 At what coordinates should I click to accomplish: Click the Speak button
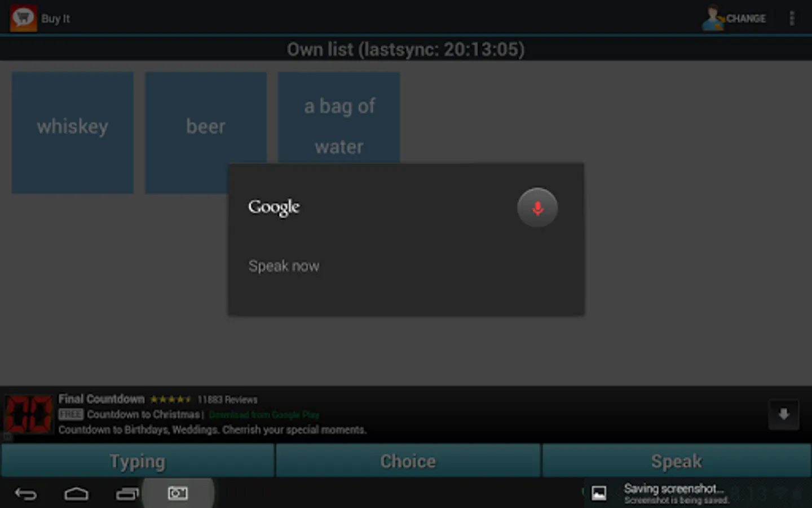coord(677,461)
